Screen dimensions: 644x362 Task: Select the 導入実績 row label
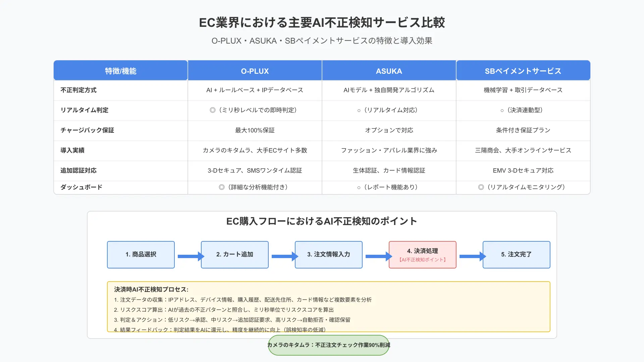[x=72, y=150]
